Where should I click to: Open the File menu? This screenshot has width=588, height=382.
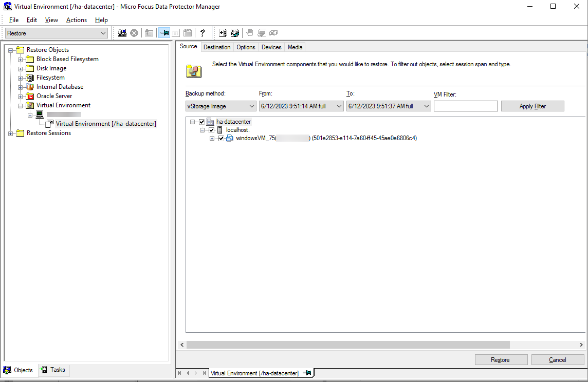point(13,20)
